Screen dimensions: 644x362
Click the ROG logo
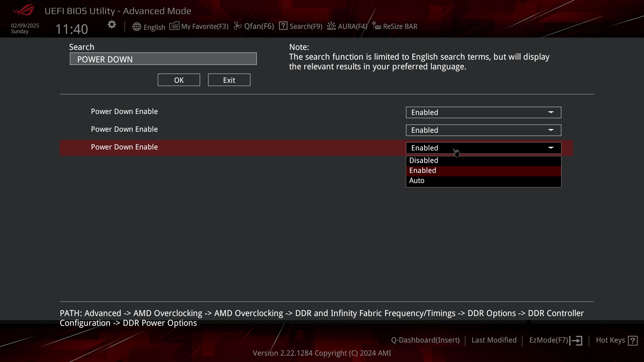[23, 10]
